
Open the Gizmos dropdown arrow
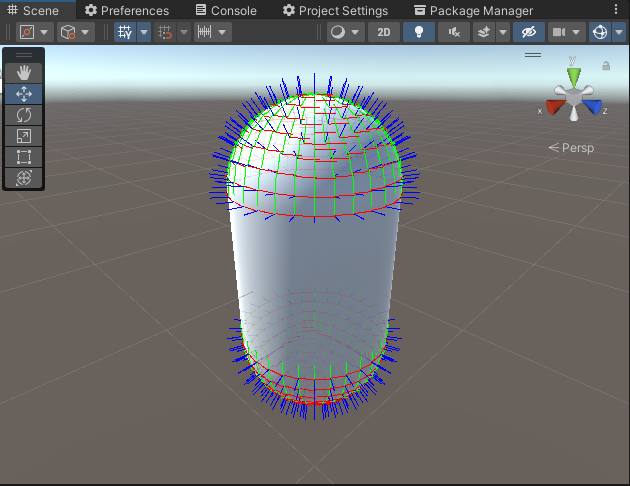point(619,32)
